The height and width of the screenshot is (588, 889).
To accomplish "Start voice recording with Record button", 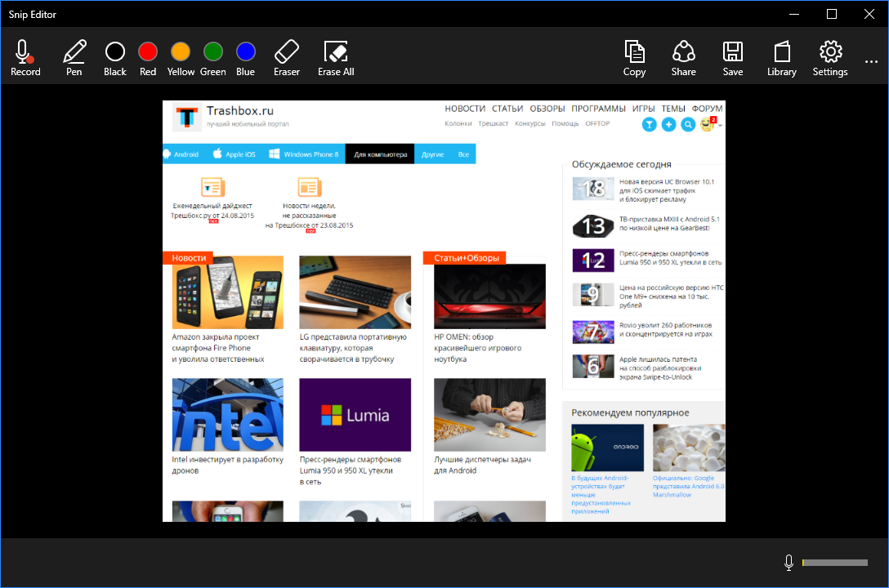I will tap(25, 58).
